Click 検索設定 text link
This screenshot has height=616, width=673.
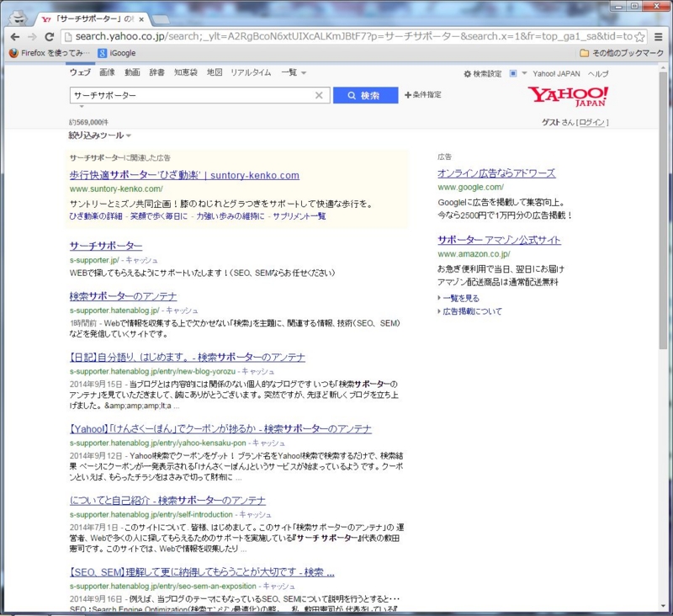487,74
